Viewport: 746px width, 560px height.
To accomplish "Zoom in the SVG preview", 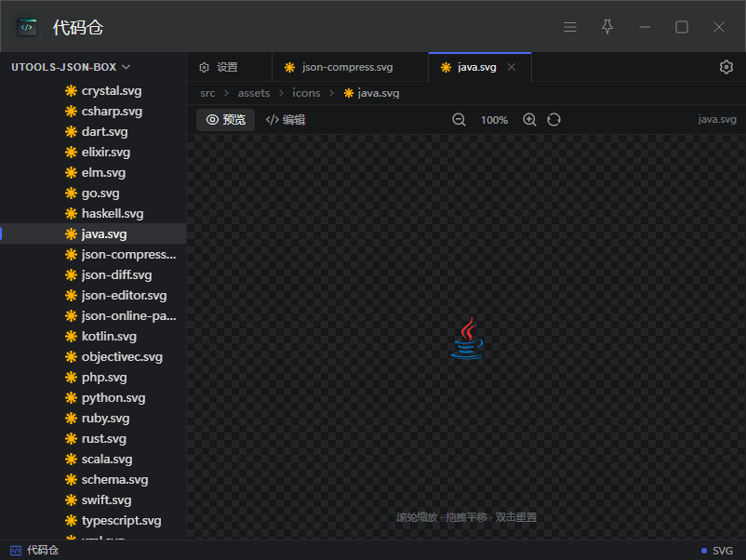I will point(529,119).
